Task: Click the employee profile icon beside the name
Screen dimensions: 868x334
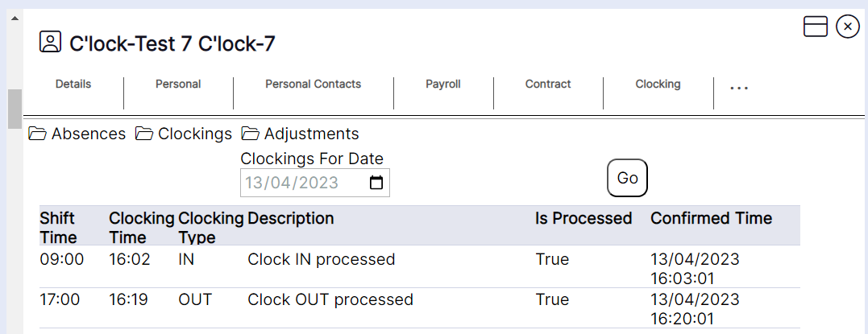Action: [50, 43]
